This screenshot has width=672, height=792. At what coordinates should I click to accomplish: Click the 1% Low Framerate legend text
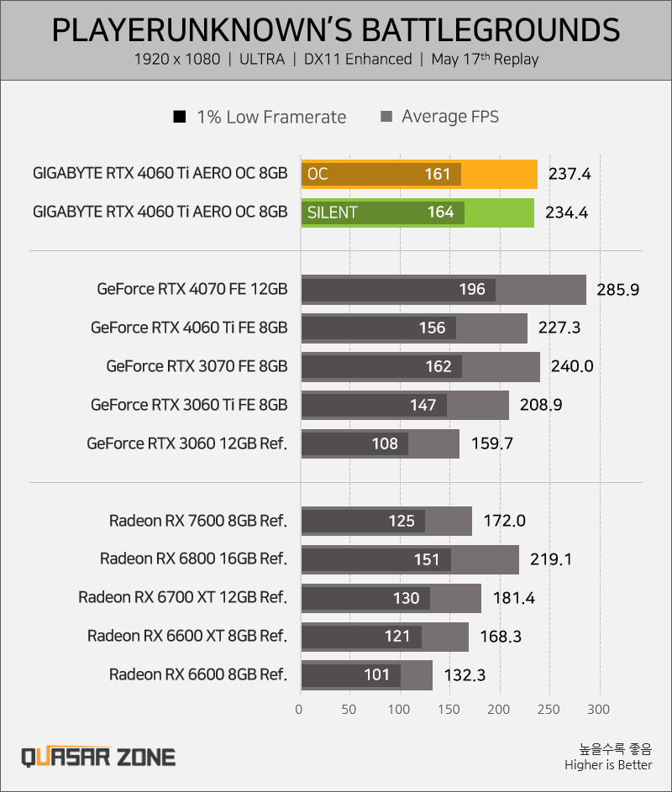coord(272,118)
